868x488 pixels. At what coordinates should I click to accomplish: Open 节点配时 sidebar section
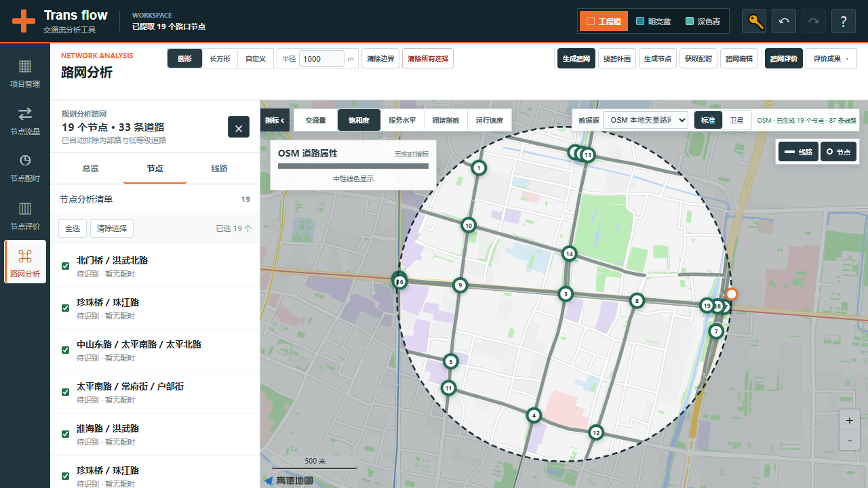(25, 168)
